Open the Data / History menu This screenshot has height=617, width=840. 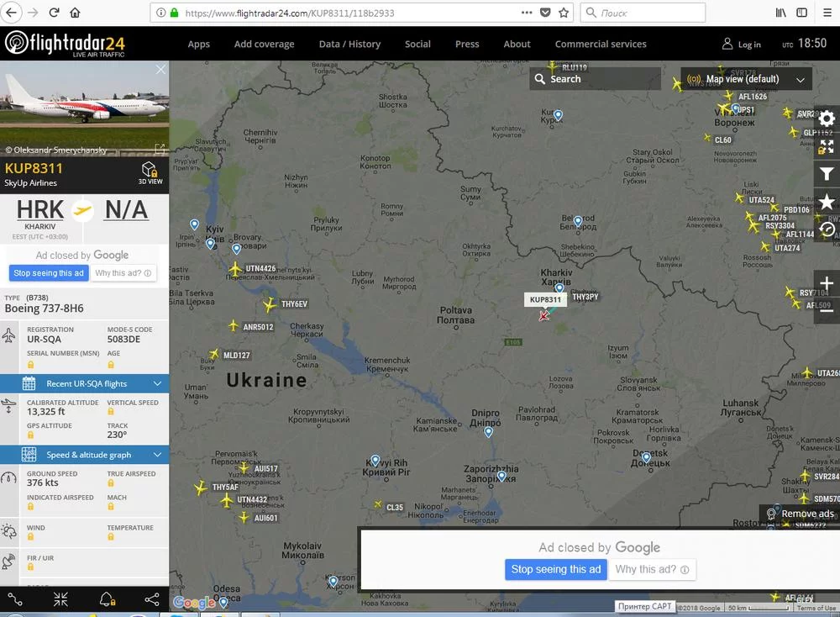coord(349,44)
